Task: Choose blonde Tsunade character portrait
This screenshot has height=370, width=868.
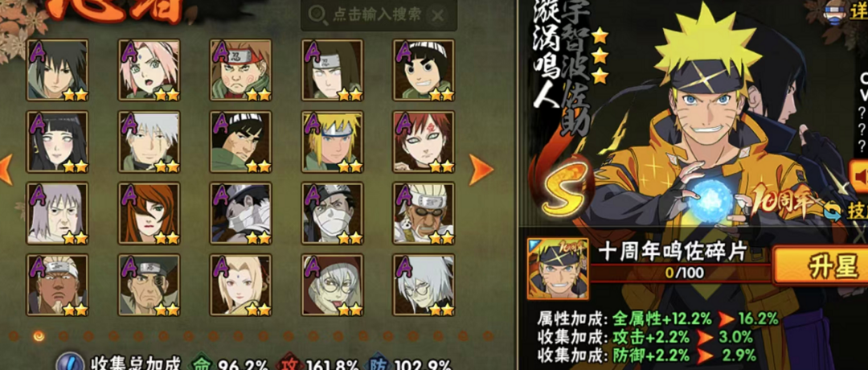Action: click(x=240, y=285)
